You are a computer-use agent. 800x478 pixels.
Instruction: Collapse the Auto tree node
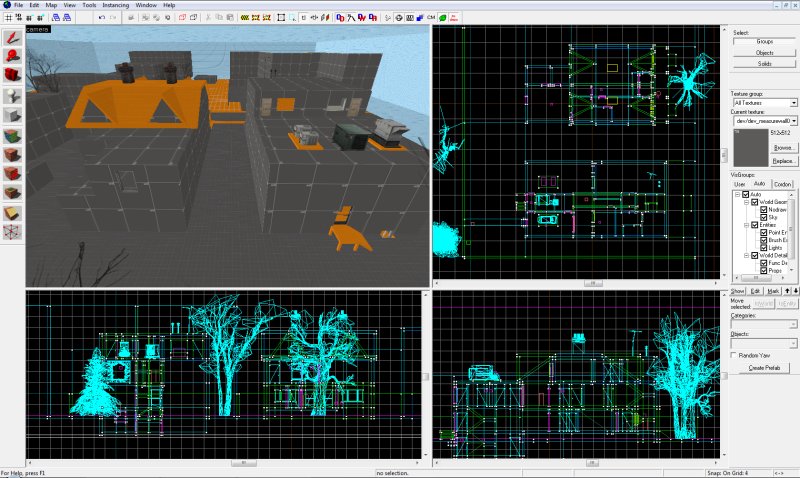(737, 194)
